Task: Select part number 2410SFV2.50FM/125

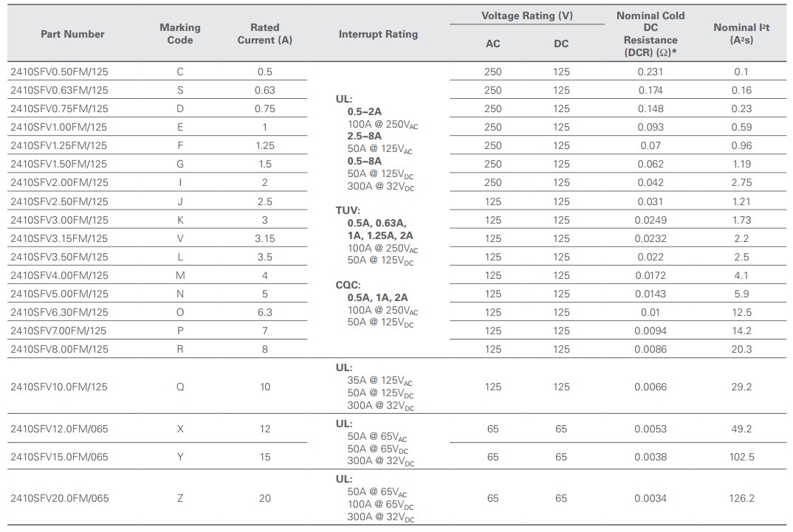Action: (x=59, y=201)
